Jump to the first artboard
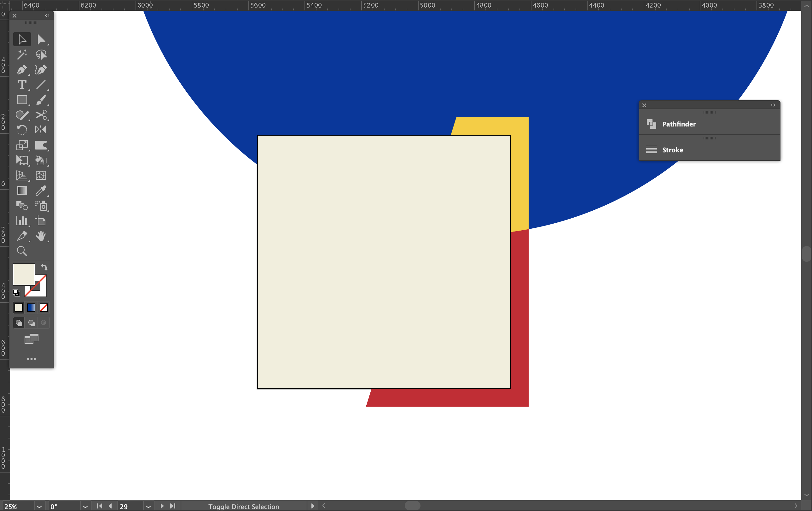Screen dimensions: 812x511 click(x=99, y=506)
